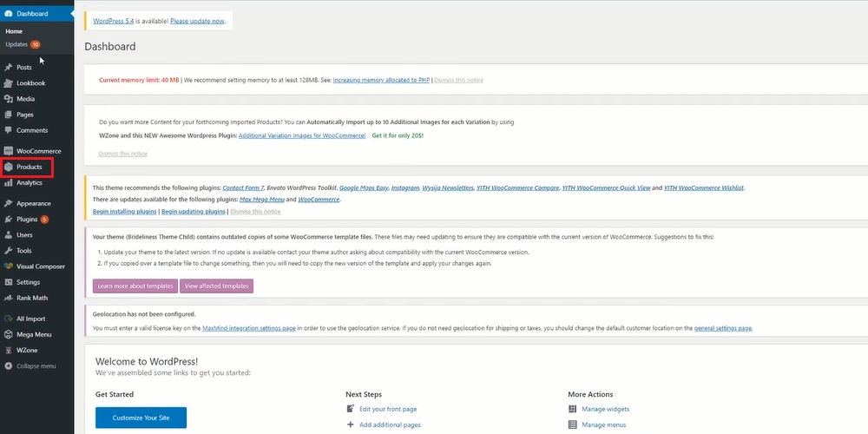Click the Collapse menu arrow icon
The image size is (868, 434).
[9, 366]
